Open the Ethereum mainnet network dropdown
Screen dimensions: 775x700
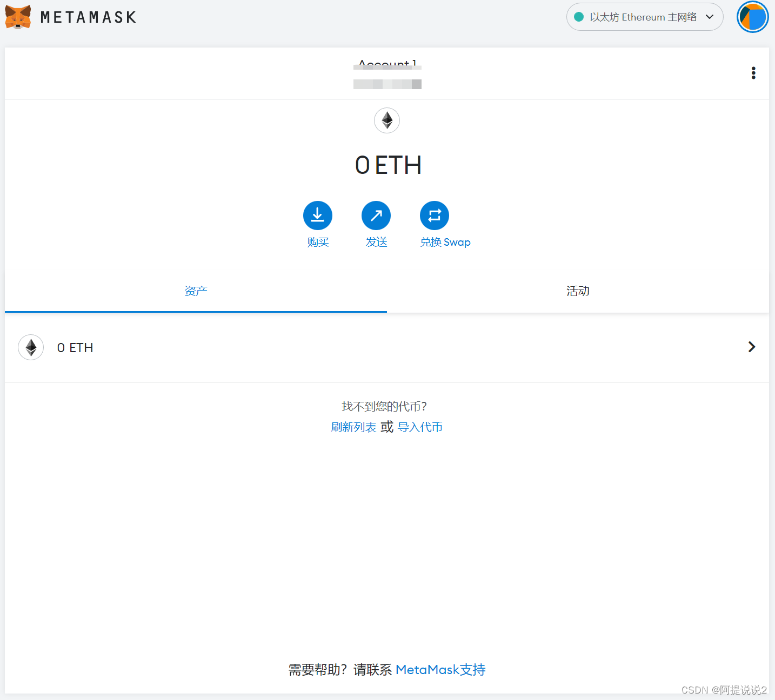643,17
